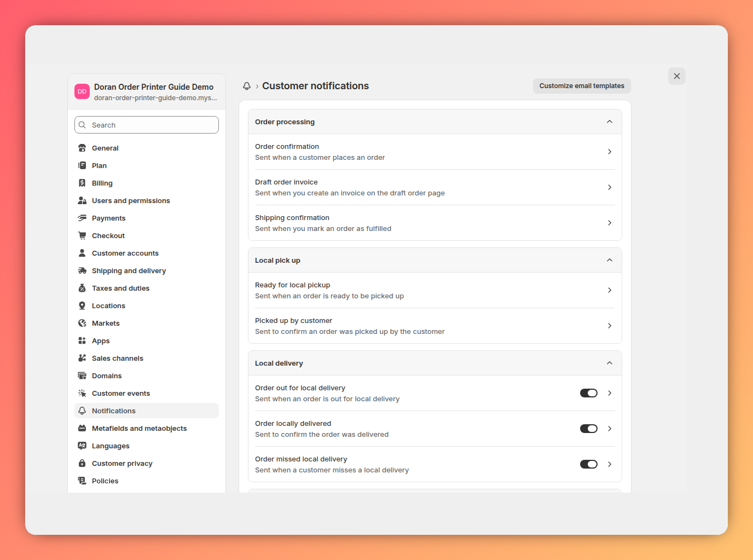Open Taxes and duties settings
Screen dimensions: 753x560
tap(147, 288)
